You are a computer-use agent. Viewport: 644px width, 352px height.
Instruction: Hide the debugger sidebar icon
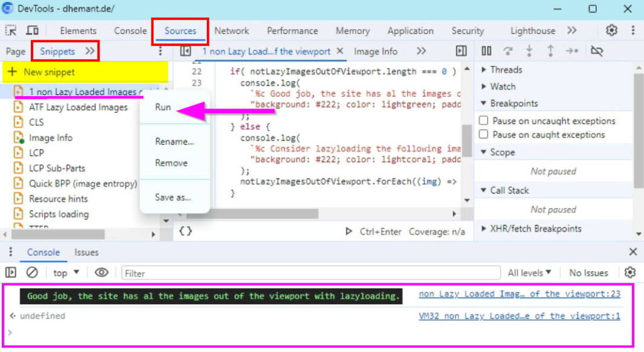(x=461, y=51)
